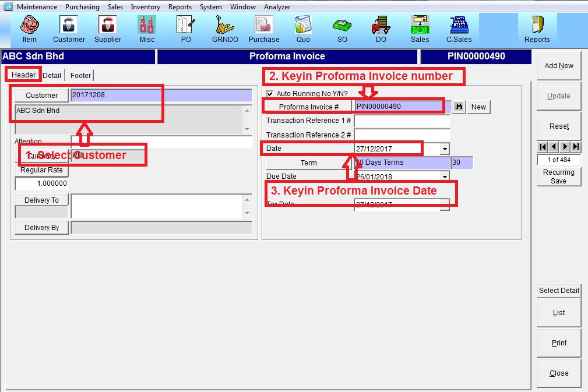Viewport: 588px width, 392px height.
Task: Toggle Auto Running No checkbox
Action: (x=270, y=94)
